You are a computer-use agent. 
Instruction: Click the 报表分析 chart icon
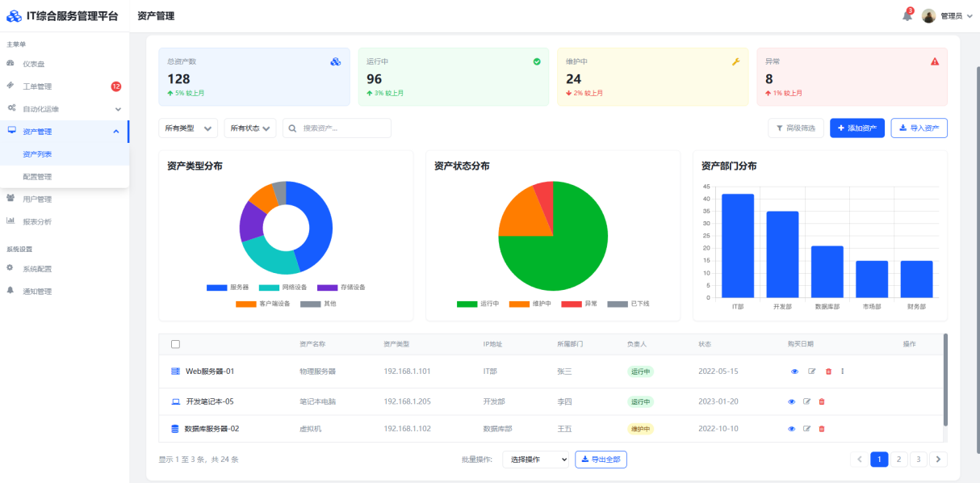(10, 221)
